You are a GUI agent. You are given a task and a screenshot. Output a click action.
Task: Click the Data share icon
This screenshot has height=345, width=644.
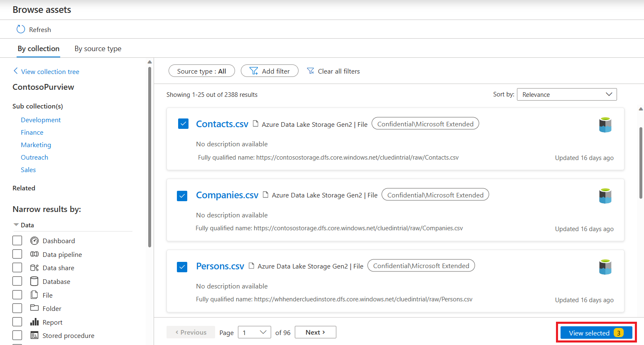[34, 268]
